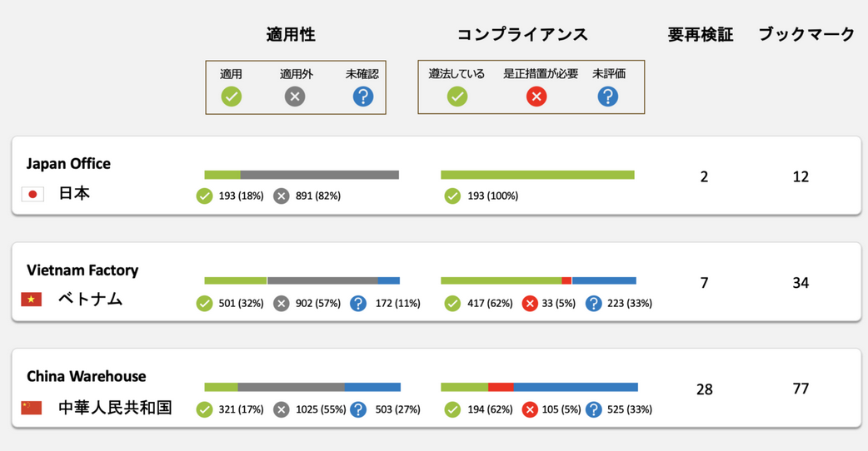Click the Japan flag icon
The width and height of the screenshot is (868, 451).
pos(32,195)
